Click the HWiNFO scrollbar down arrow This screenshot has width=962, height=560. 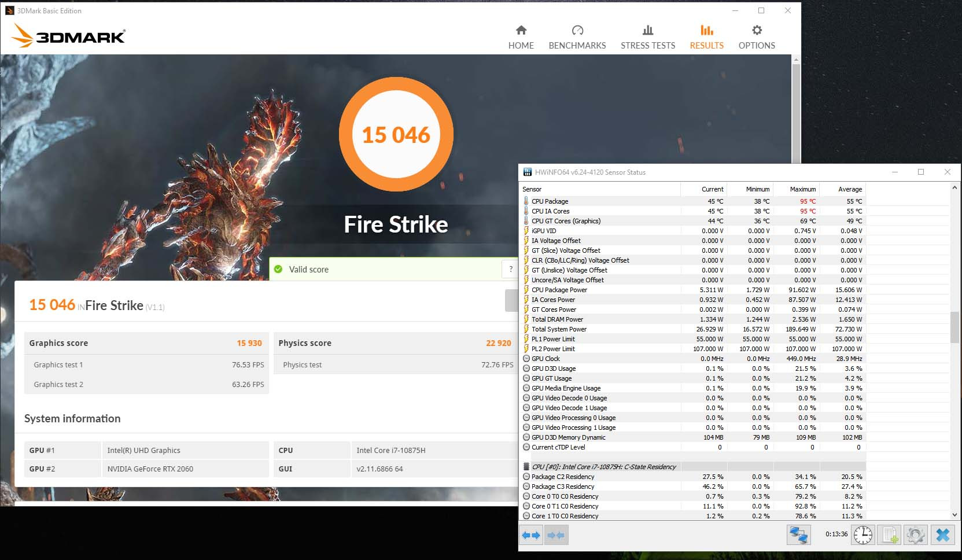[954, 514]
